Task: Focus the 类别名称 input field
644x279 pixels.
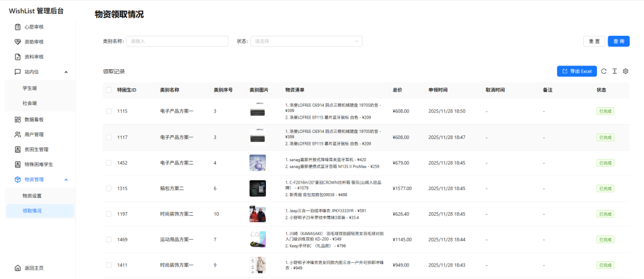Action: pos(178,41)
